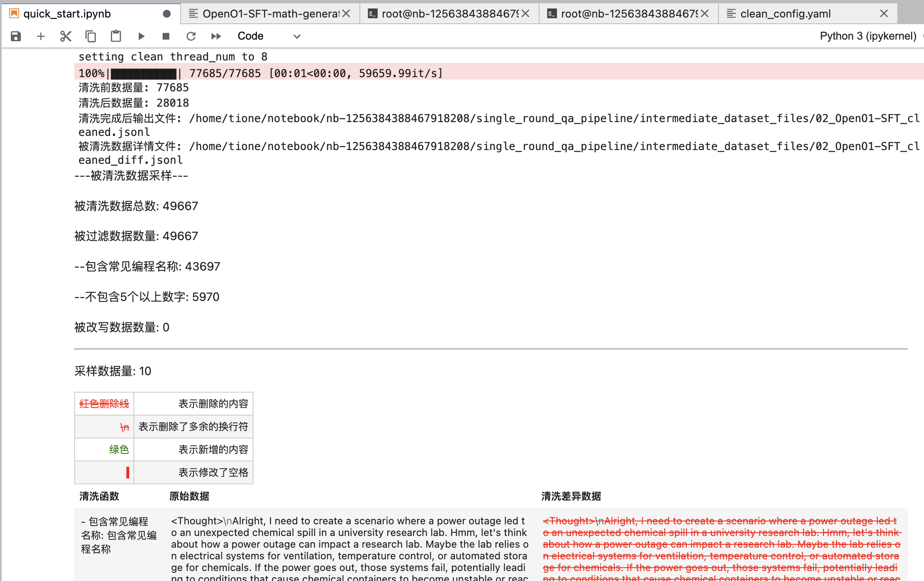Screen dimensions: 924x581
Task: Save the notebook with the floppy disk icon
Action: [x=16, y=36]
